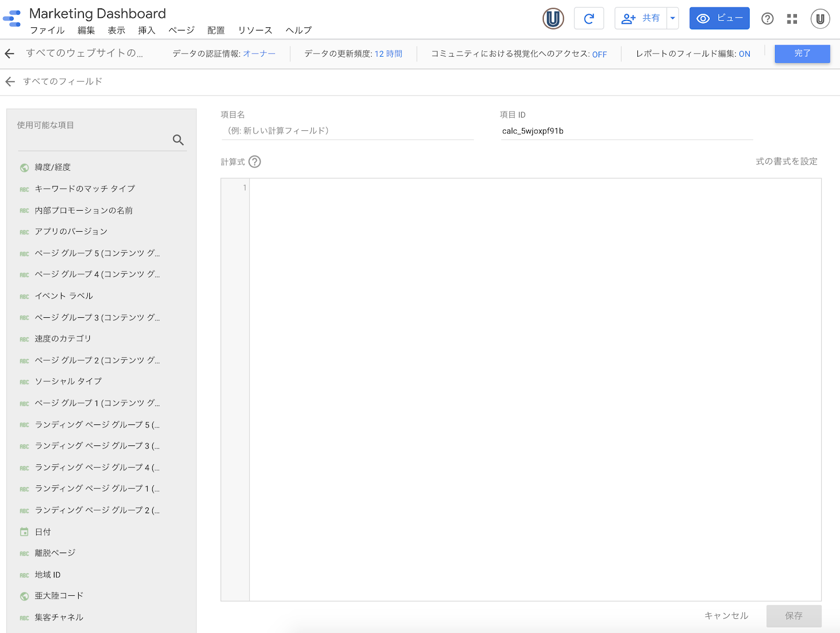Click ABC type icon beside イベント ラベル

coord(24,296)
